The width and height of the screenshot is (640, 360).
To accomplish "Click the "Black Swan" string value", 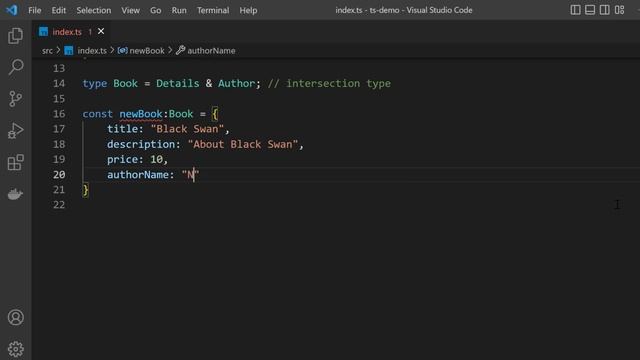I will [x=187, y=129].
